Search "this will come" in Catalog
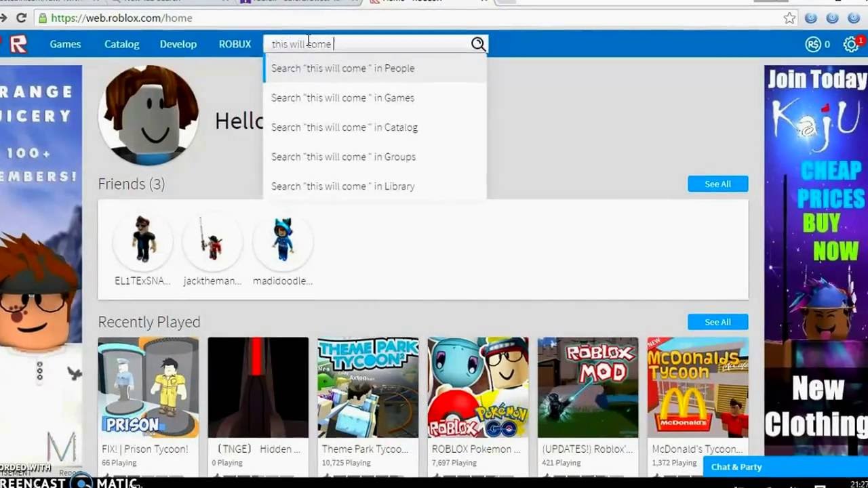Screen dimensions: 868x488 [x=375, y=127]
